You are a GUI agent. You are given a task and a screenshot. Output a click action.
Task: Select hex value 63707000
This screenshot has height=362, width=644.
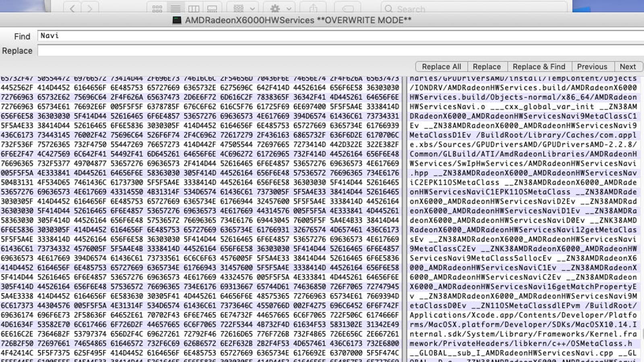346,353
